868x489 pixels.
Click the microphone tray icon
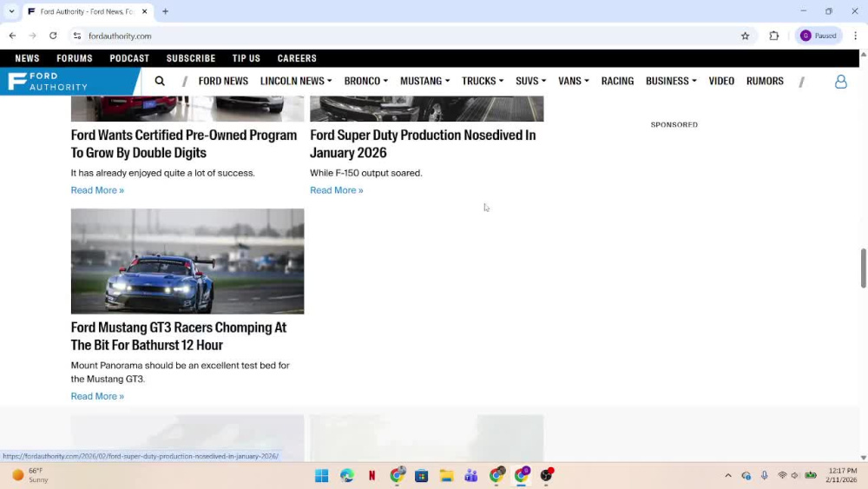click(x=764, y=475)
